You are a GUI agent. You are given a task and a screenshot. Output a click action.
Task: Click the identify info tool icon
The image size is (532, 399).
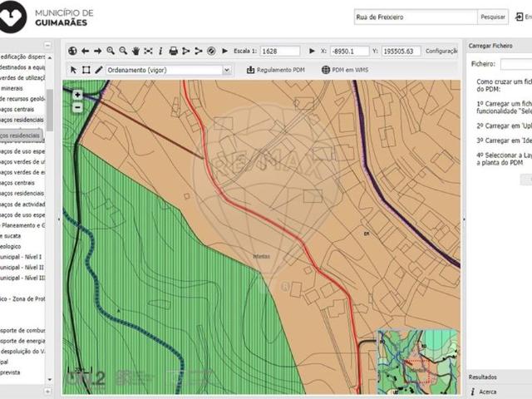(160, 51)
